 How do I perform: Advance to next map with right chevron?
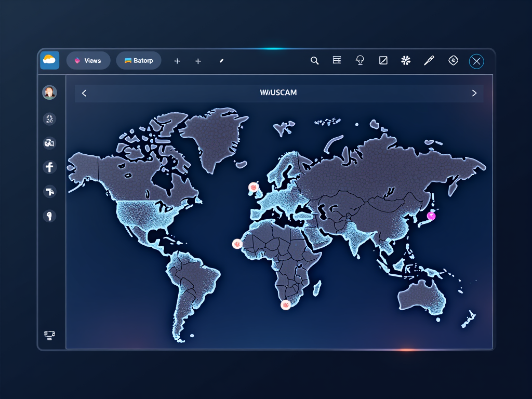[x=474, y=93]
